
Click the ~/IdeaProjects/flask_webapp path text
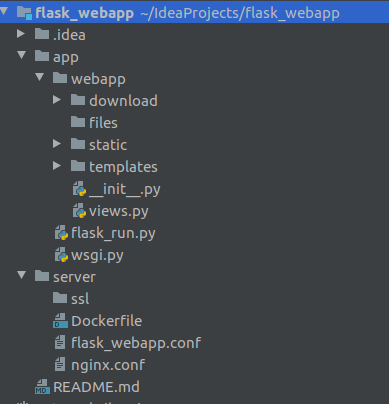pos(240,13)
